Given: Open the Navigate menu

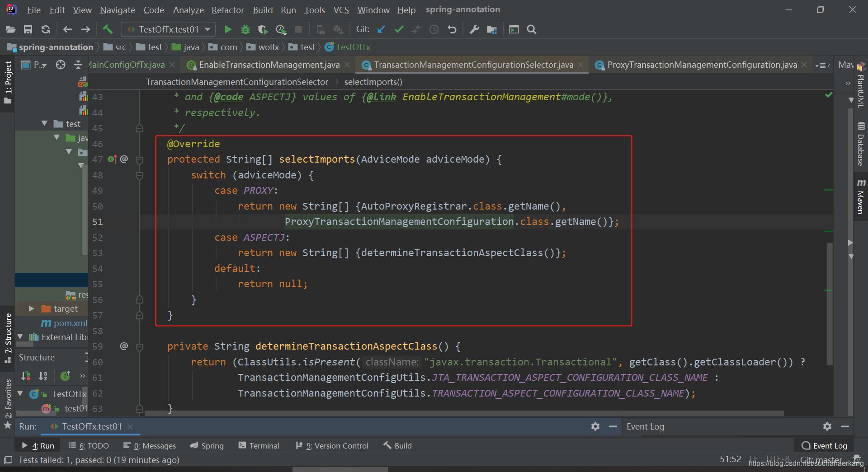Looking at the screenshot, I should [117, 10].
